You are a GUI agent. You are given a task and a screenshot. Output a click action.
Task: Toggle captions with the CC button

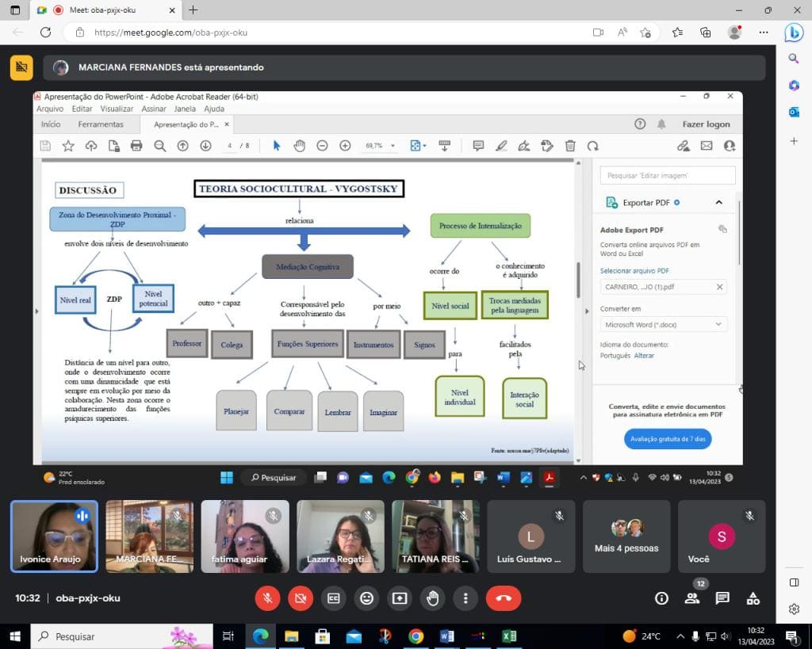[334, 598]
